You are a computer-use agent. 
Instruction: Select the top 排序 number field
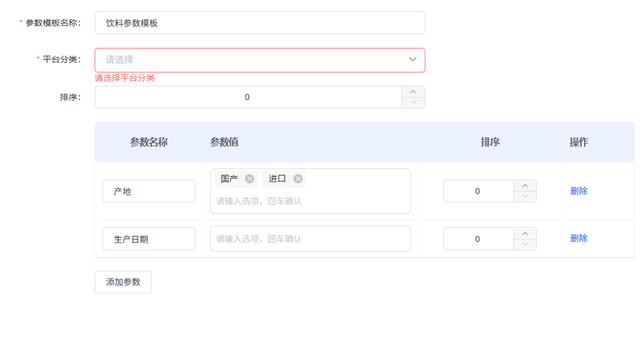tap(247, 97)
